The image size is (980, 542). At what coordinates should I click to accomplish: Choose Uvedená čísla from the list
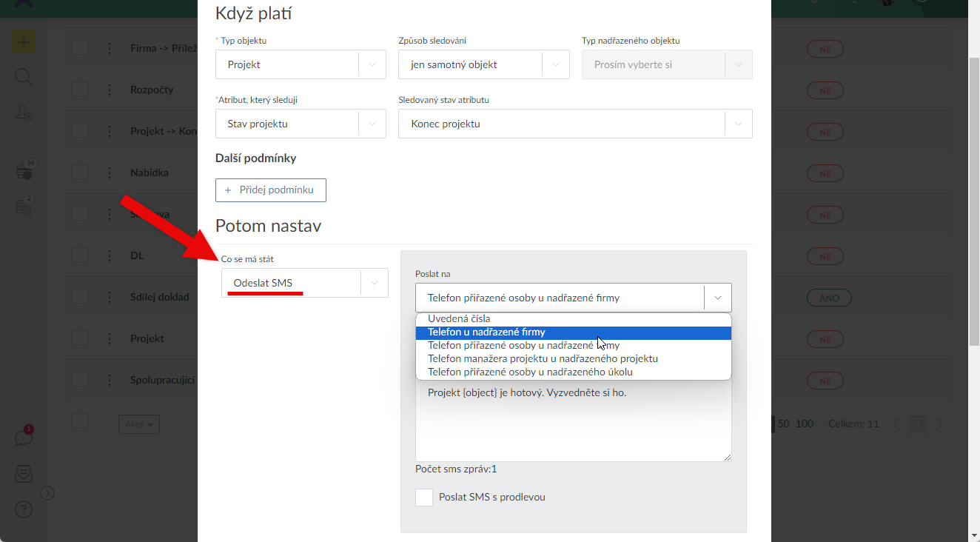pos(459,319)
